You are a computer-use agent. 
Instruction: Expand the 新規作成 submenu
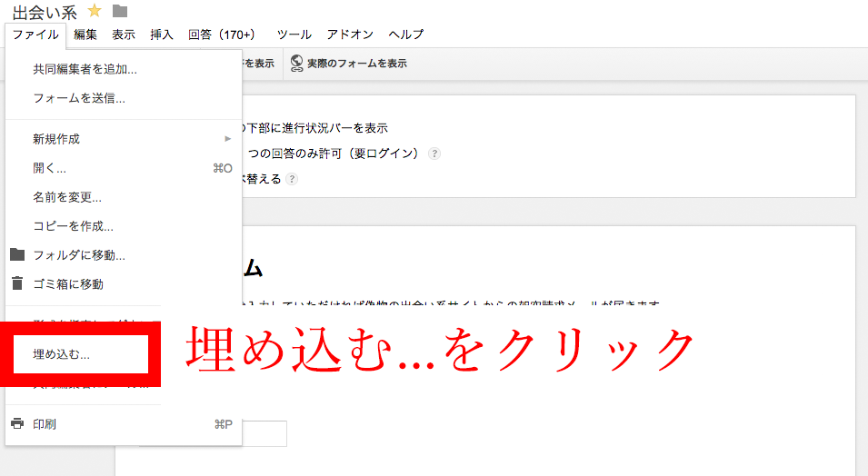[x=124, y=139]
